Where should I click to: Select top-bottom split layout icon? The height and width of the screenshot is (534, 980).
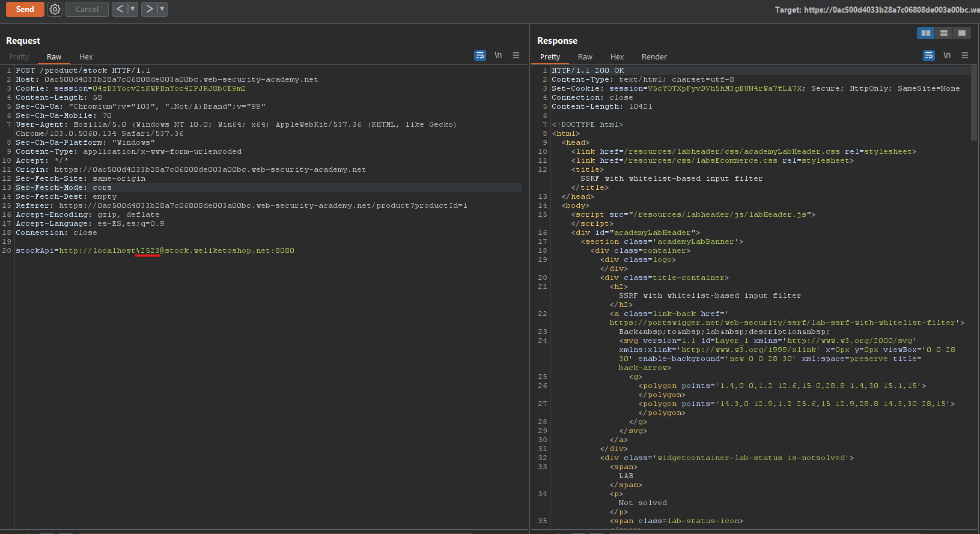[944, 33]
